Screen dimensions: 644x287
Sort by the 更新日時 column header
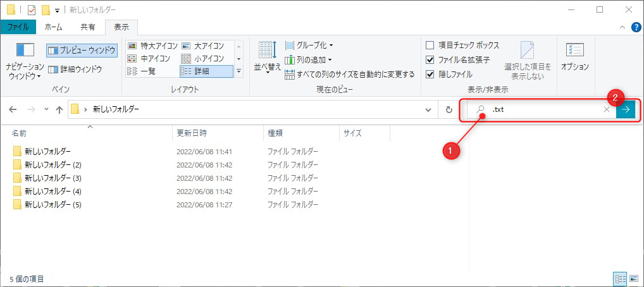tap(218, 133)
